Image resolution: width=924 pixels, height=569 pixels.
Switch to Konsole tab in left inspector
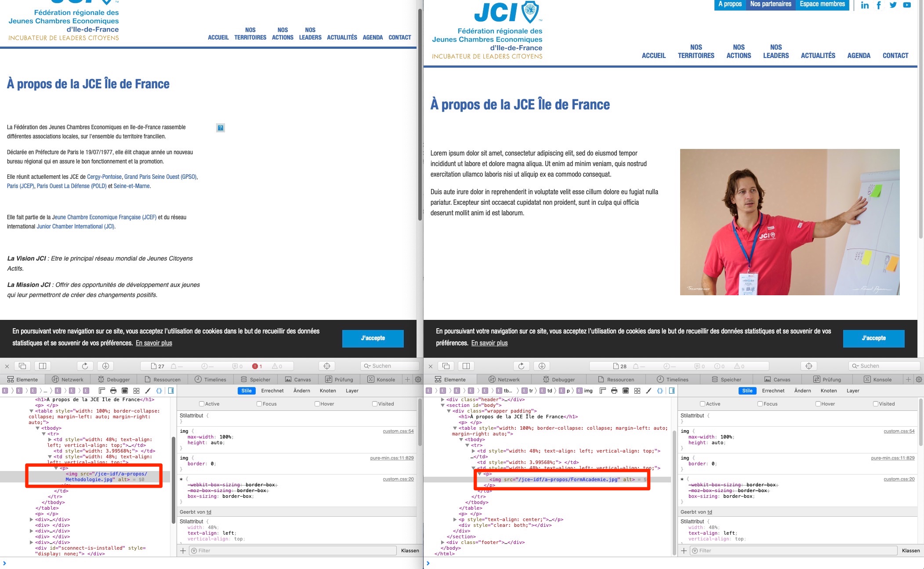pos(381,380)
